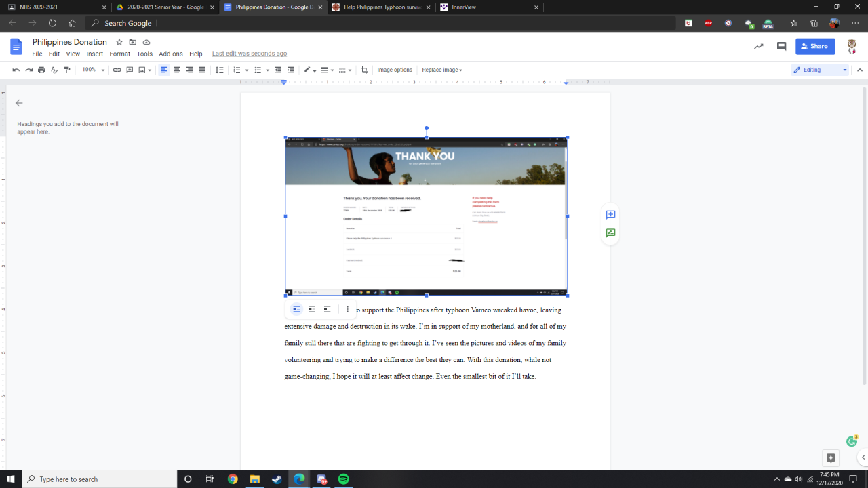This screenshot has height=488, width=868.
Task: Toggle center alignment in toolbar
Action: click(x=176, y=70)
